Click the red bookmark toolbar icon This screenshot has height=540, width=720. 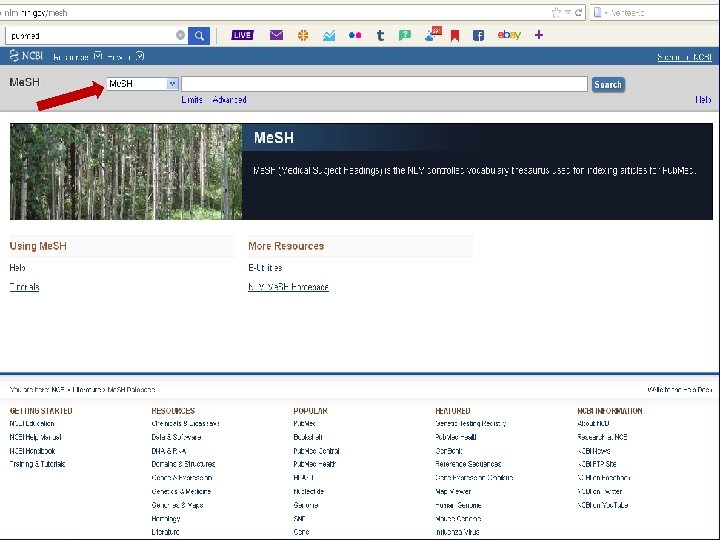pos(455,35)
